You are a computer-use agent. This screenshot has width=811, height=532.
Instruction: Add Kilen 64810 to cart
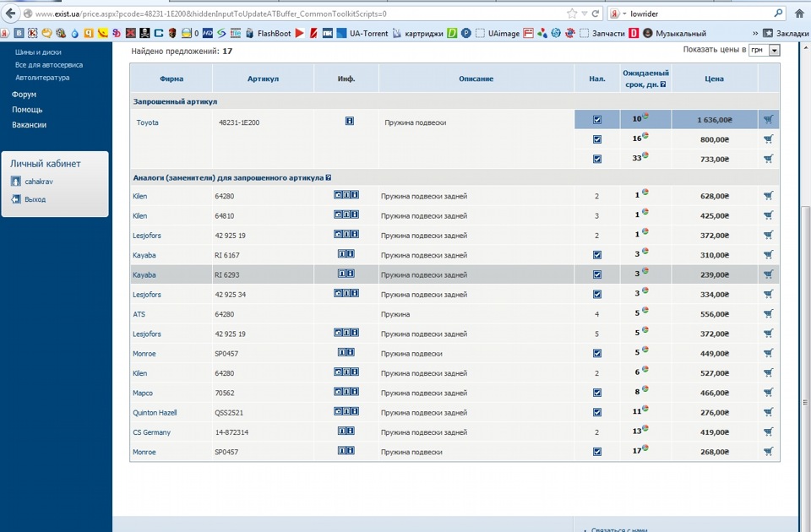(769, 215)
